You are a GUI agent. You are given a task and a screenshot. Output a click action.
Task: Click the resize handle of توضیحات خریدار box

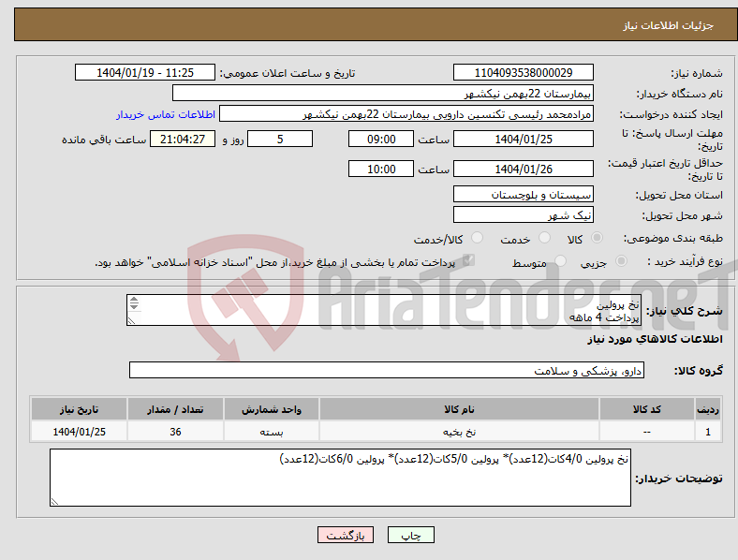pos(54,502)
